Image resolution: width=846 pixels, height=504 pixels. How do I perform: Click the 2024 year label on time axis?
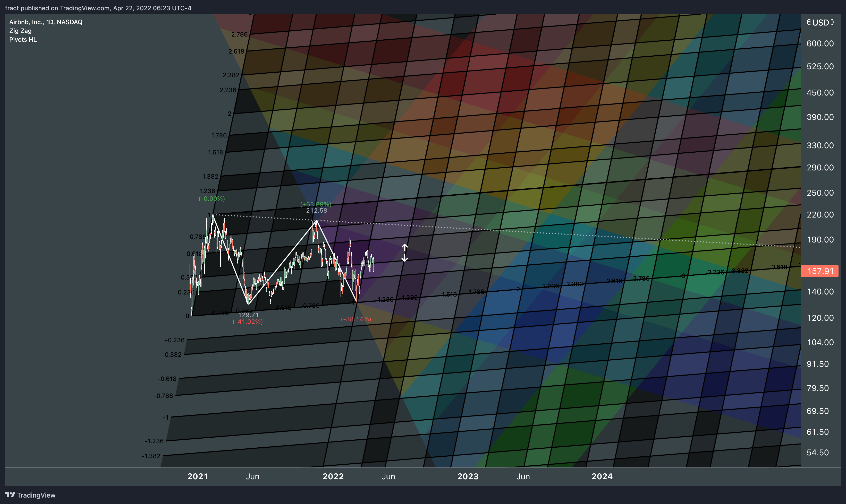point(602,476)
